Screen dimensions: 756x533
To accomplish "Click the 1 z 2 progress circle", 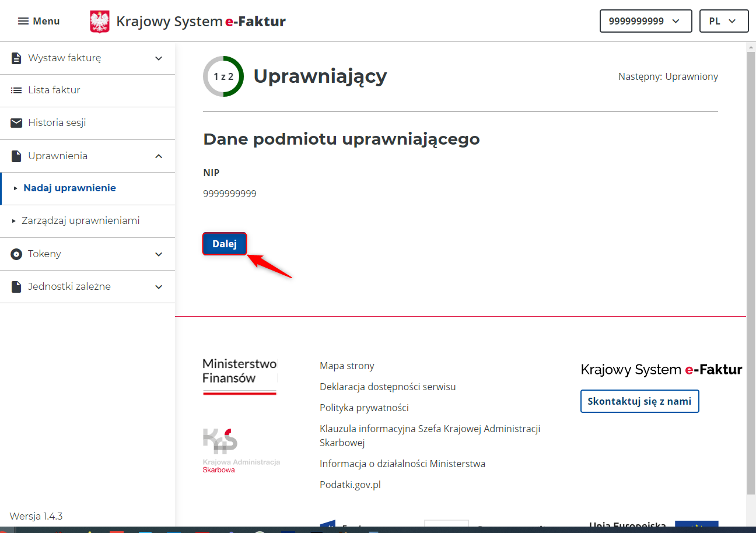I will coord(223,76).
